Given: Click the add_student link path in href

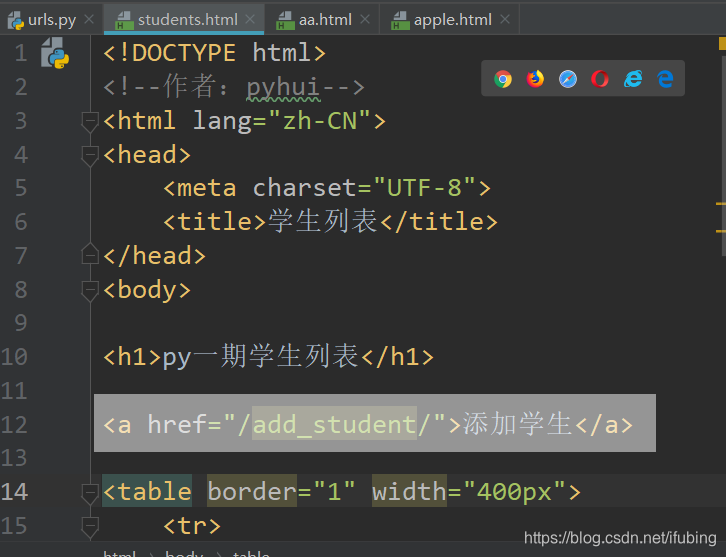Looking at the screenshot, I should tap(334, 424).
